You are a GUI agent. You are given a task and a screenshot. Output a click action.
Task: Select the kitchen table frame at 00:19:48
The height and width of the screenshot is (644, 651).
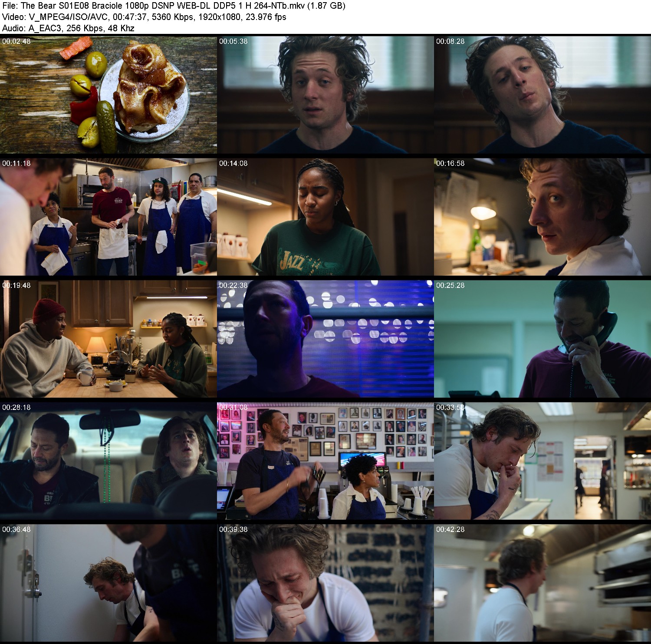[108, 339]
